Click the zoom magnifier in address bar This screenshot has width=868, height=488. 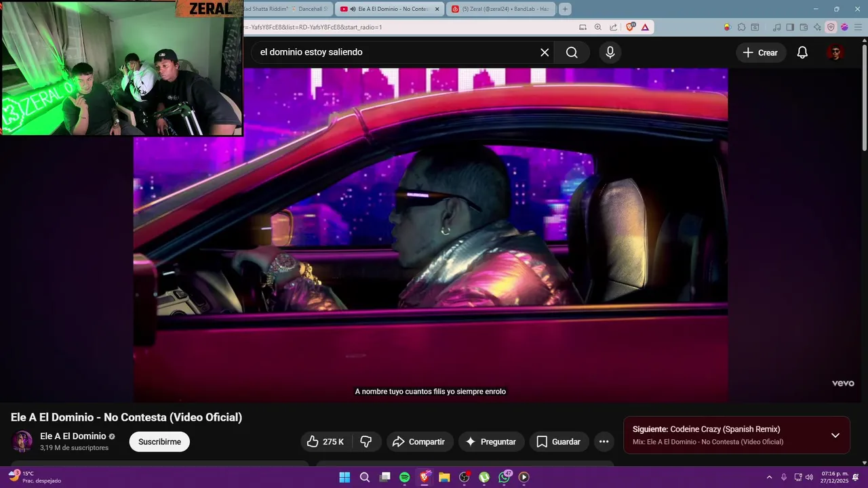point(598,27)
